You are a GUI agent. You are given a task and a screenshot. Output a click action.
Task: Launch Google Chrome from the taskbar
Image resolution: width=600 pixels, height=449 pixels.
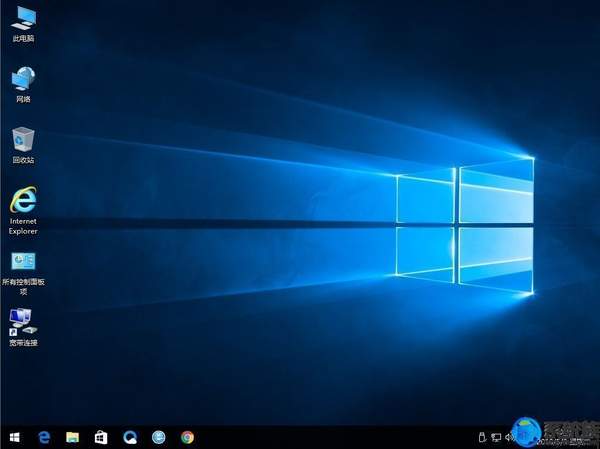(x=188, y=437)
